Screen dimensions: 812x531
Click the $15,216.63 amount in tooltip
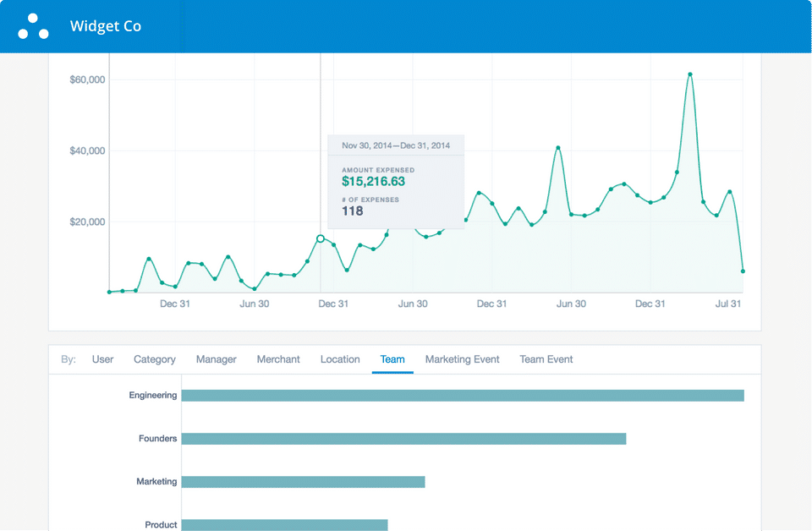(x=373, y=181)
